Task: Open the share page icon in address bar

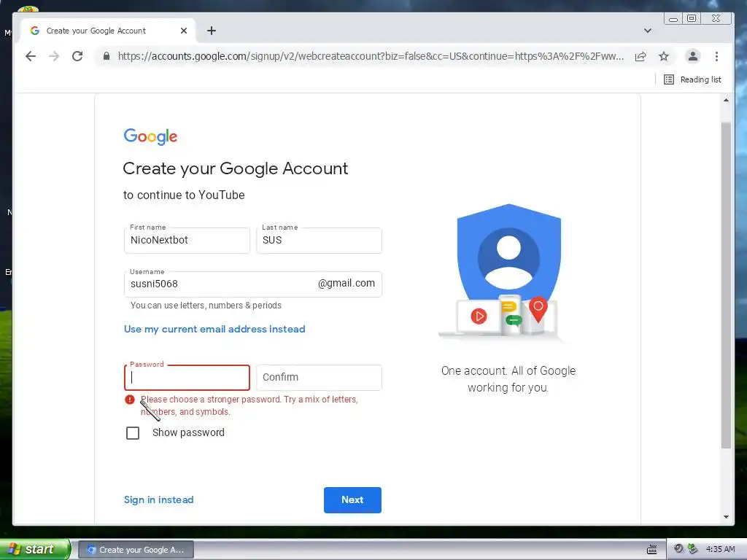Action: [640, 56]
